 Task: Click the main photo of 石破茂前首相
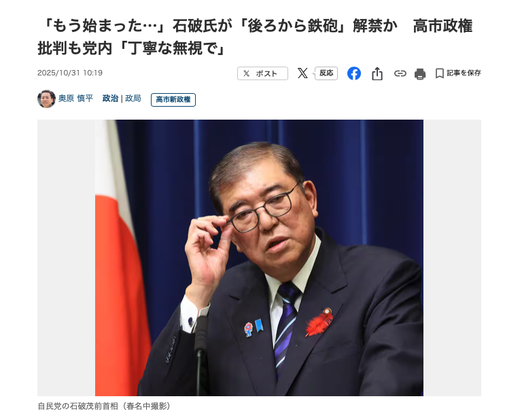click(x=259, y=258)
